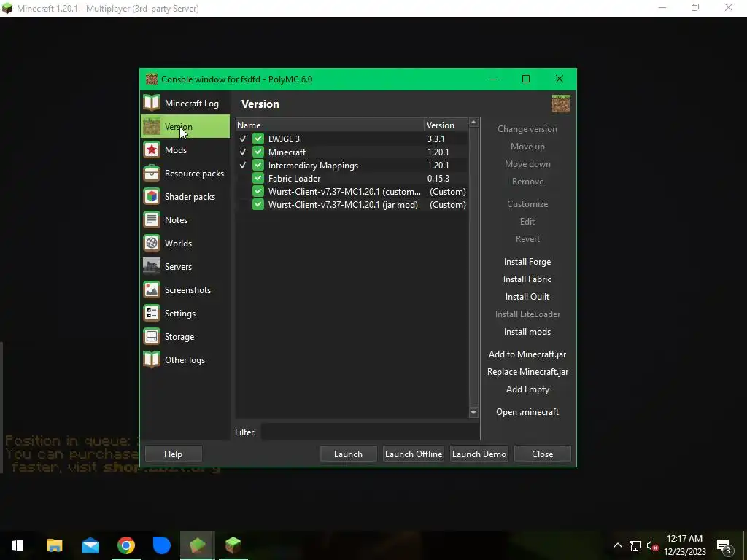Select the Fabric Loader row name

click(x=294, y=178)
